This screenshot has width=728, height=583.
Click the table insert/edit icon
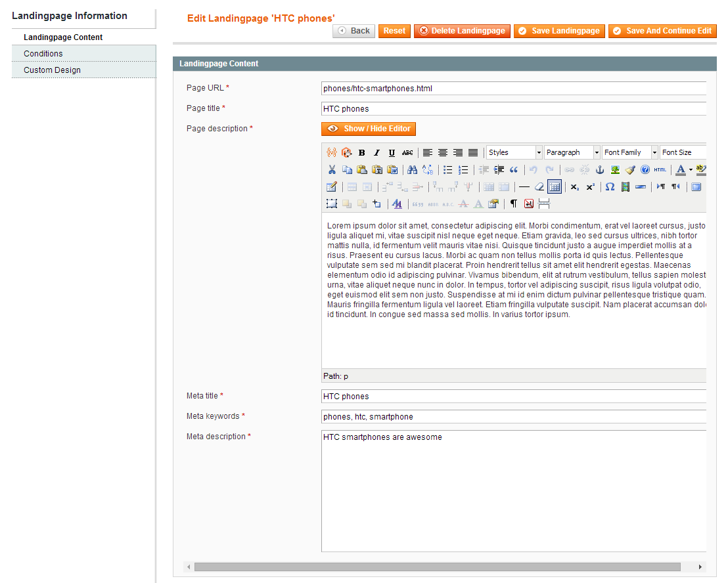[332, 187]
